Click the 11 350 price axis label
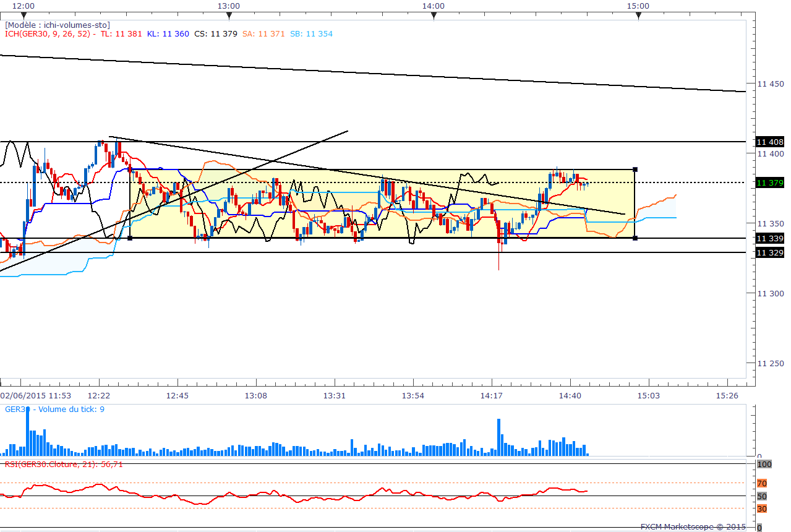 click(x=771, y=223)
